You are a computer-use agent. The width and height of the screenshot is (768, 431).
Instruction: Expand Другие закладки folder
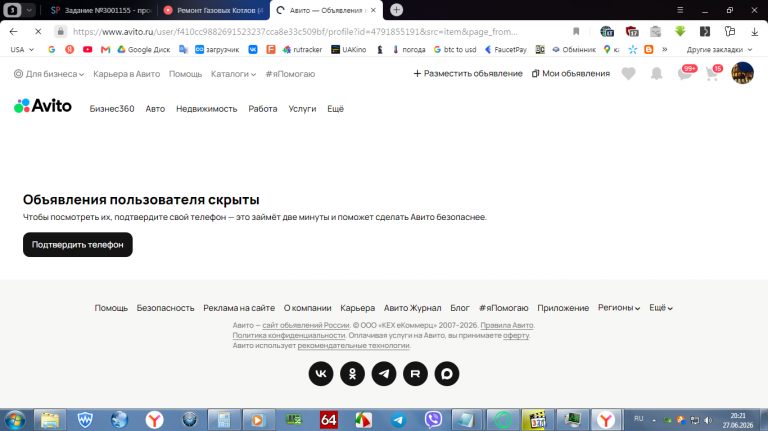tap(719, 49)
